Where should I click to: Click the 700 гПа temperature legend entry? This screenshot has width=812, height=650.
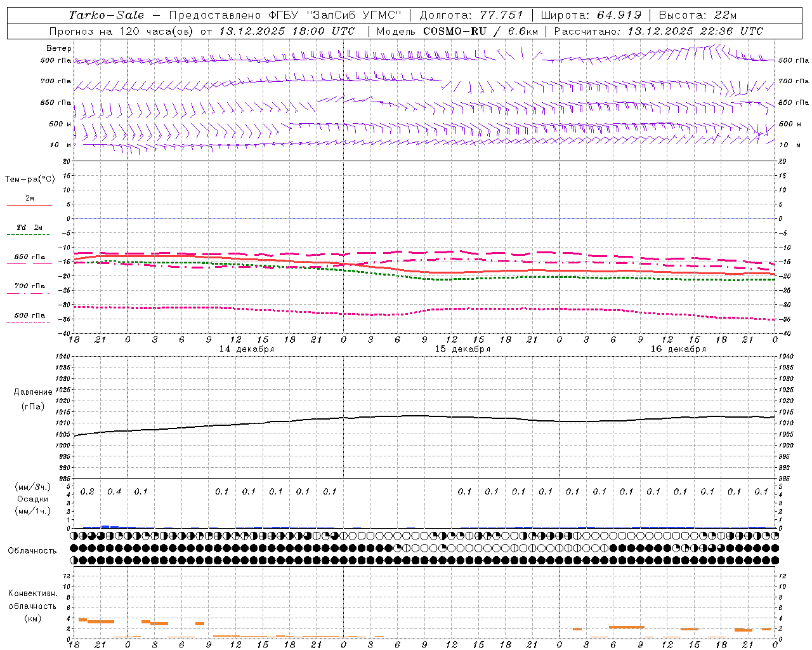click(x=30, y=286)
